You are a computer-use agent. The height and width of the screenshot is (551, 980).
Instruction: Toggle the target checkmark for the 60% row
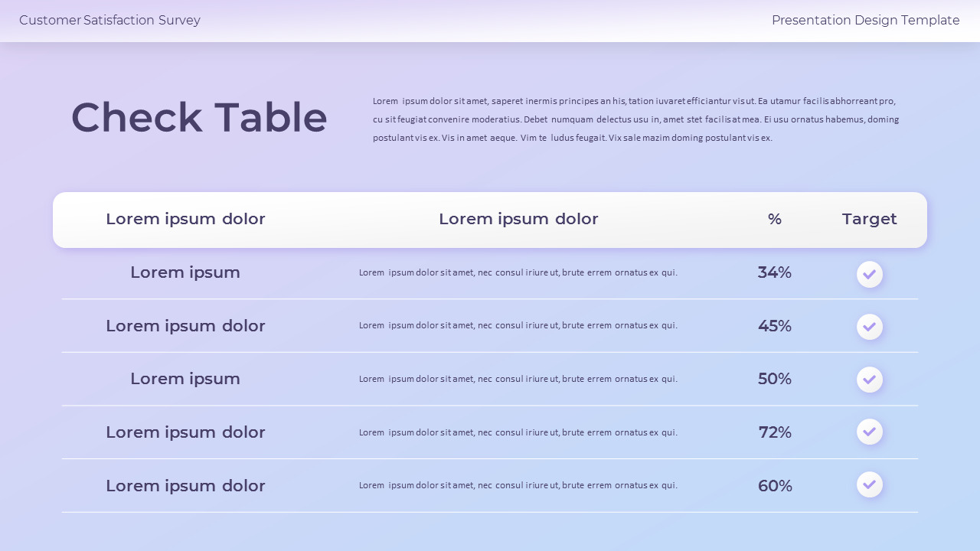pos(869,484)
